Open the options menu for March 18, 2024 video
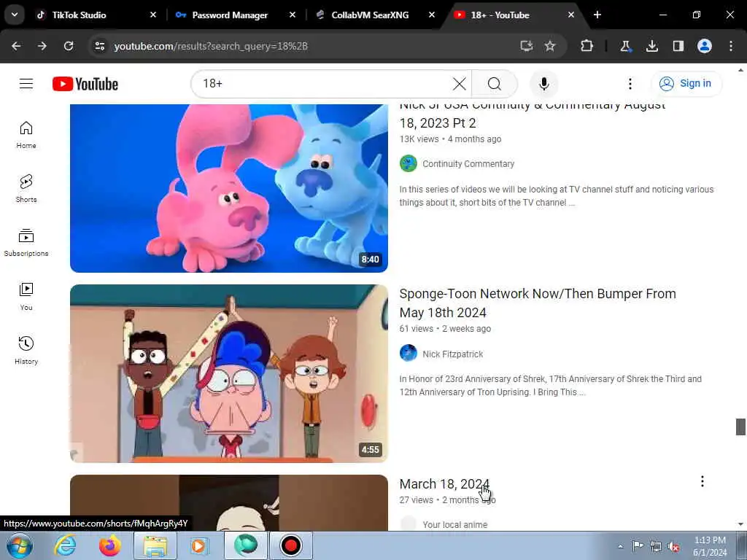 click(x=703, y=481)
